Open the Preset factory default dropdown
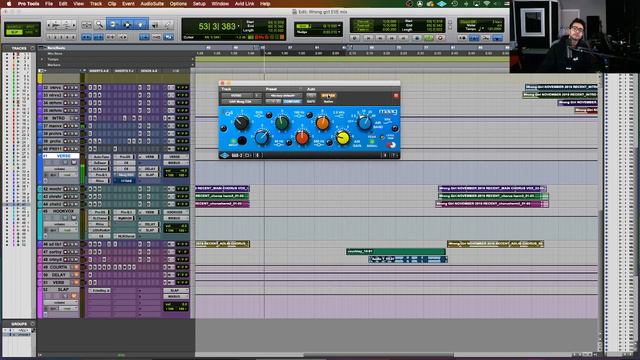This screenshot has height=360, width=640. pyautogui.click(x=283, y=96)
